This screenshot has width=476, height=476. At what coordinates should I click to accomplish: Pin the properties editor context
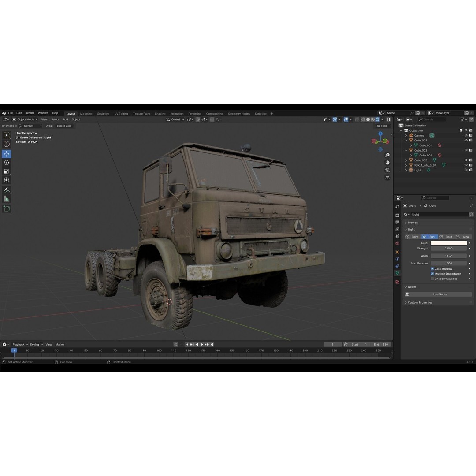pyautogui.click(x=472, y=205)
